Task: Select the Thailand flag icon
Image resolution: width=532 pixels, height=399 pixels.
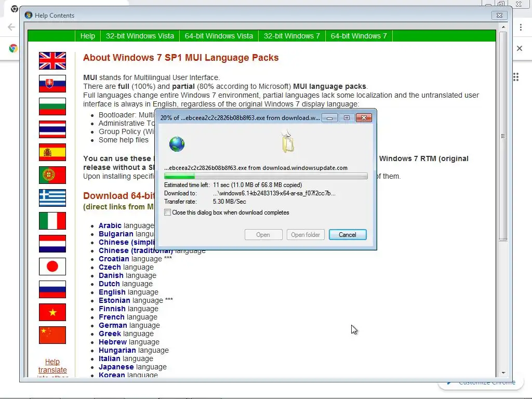Action: point(52,129)
